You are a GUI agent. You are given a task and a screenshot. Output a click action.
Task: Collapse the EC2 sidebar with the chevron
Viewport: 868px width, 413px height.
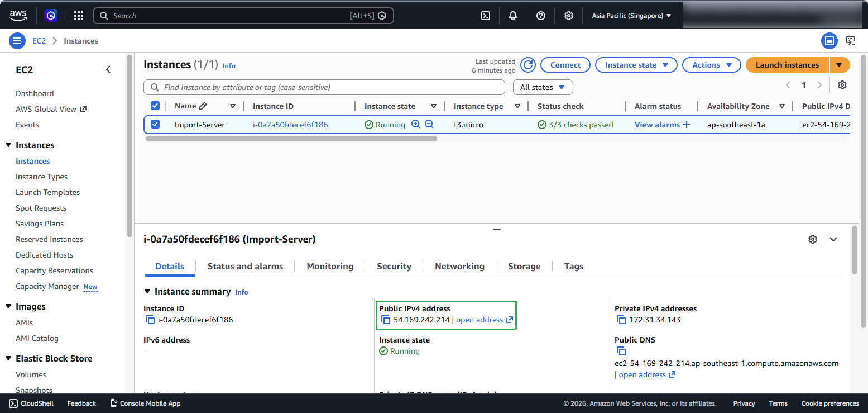[108, 69]
